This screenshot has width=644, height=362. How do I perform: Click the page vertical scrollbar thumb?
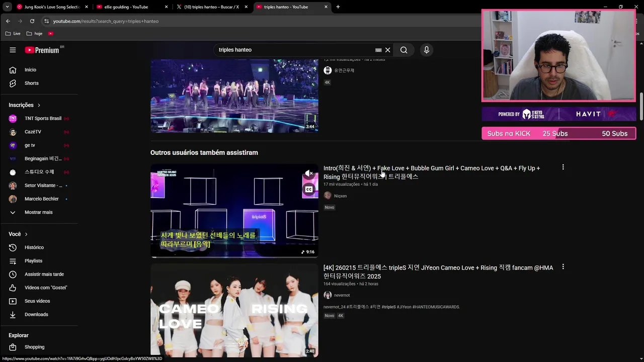pos(641,107)
